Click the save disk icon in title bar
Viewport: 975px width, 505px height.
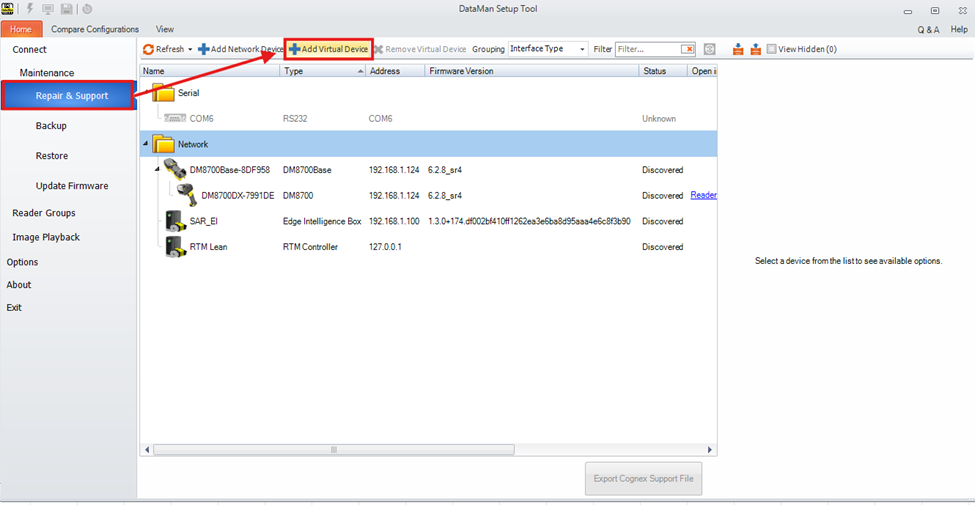tap(67, 9)
